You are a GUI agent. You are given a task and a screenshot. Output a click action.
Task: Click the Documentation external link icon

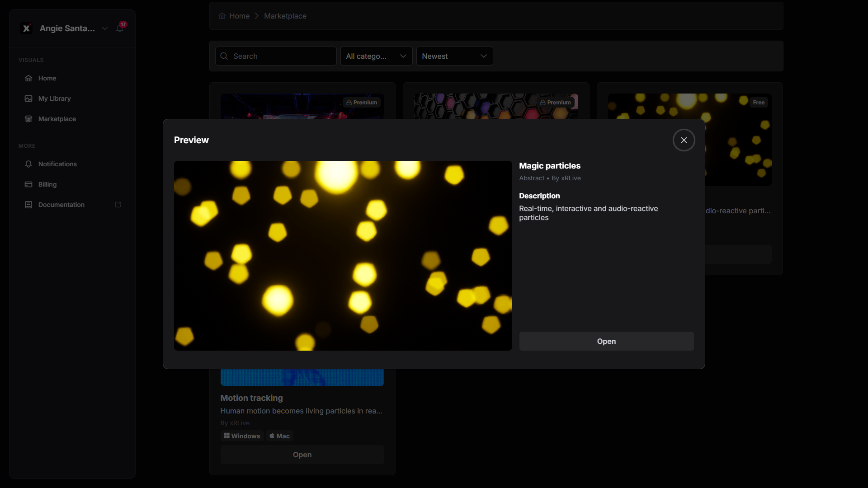click(x=118, y=205)
